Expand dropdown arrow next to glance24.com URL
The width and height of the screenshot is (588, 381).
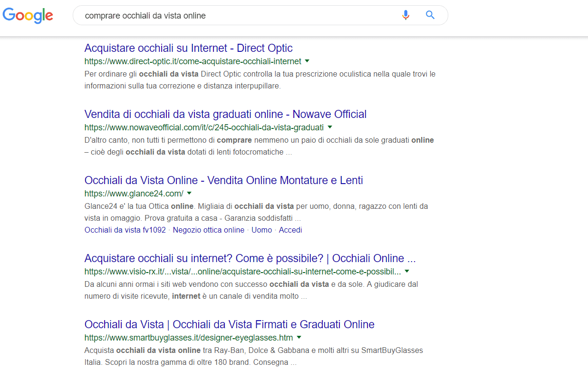pos(189,193)
